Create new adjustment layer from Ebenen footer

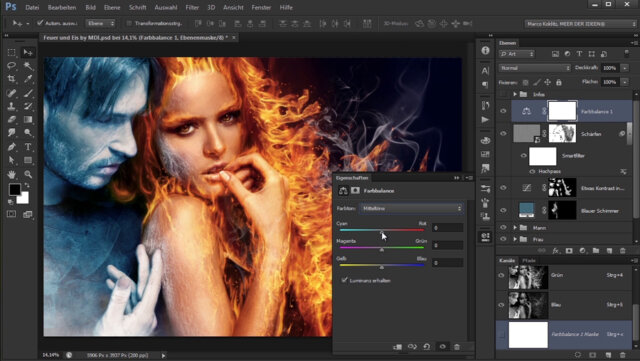582,250
